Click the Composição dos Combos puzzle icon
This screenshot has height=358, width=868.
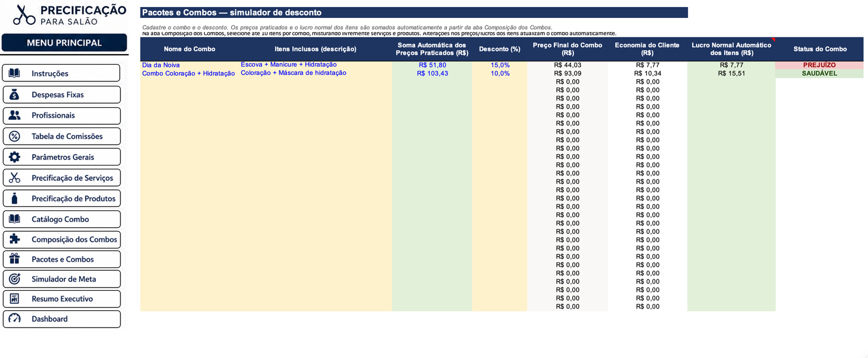pyautogui.click(x=15, y=239)
